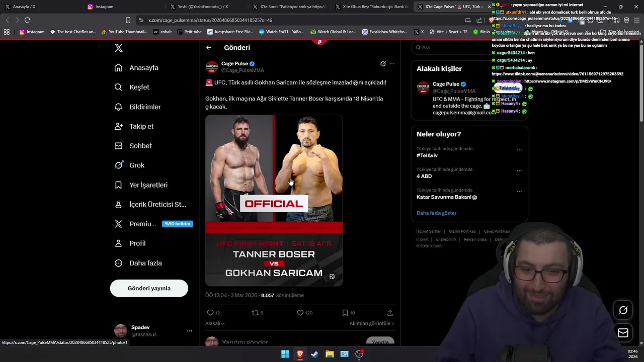Open Steam from the taskbar

[314, 354]
